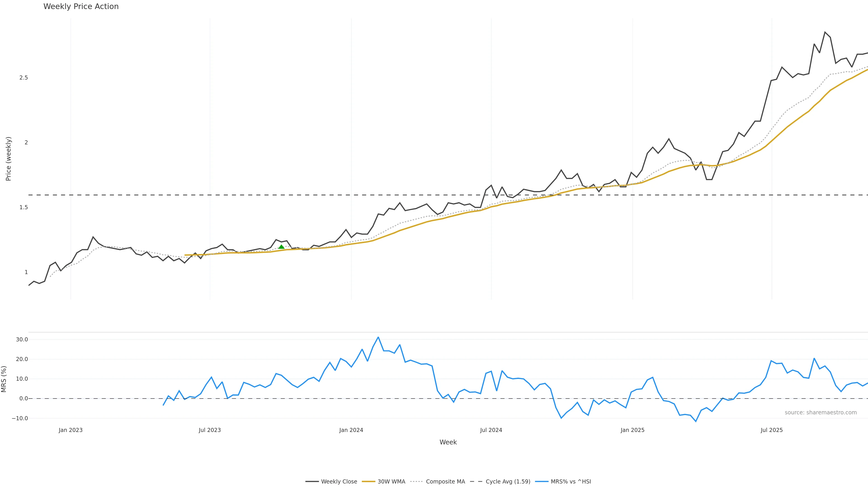The height and width of the screenshot is (488, 868).
Task: Select the Price (weekly) y-axis title
Action: click(8, 159)
